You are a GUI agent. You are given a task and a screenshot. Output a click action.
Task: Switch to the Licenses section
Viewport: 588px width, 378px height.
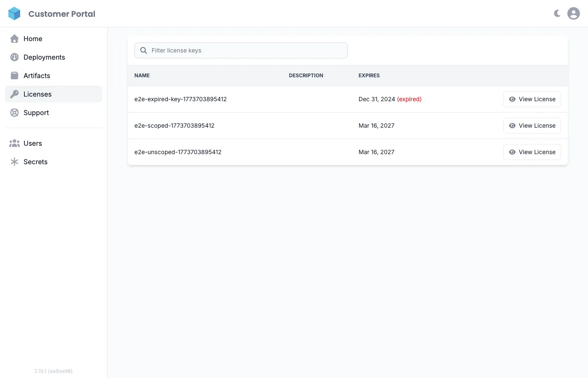click(37, 94)
